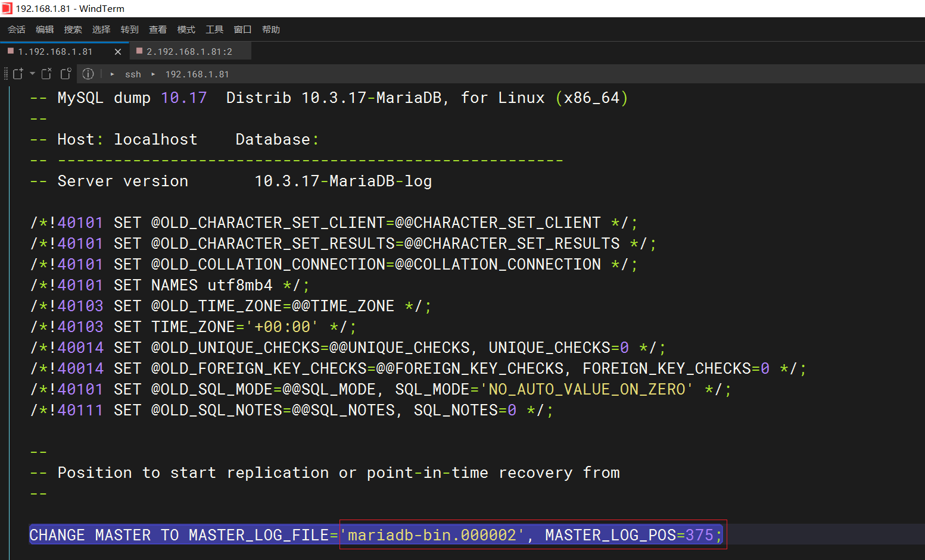This screenshot has width=925, height=560.
Task: Grab the toolbar drag handle
Action: (x=6, y=74)
